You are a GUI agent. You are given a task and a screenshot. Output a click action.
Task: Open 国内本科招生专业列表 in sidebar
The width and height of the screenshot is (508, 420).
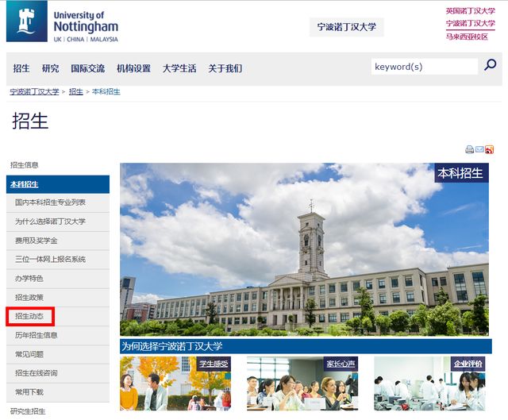coord(58,203)
